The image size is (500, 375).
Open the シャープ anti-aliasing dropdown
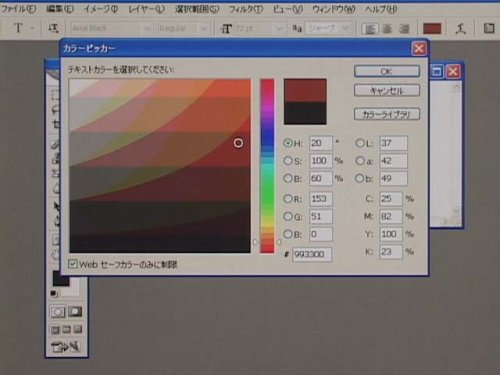click(x=346, y=29)
